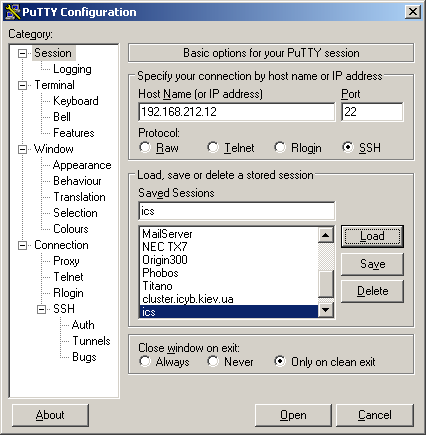Open the Keyboard settings category
Viewport: 426px width, 435px height.
(76, 101)
